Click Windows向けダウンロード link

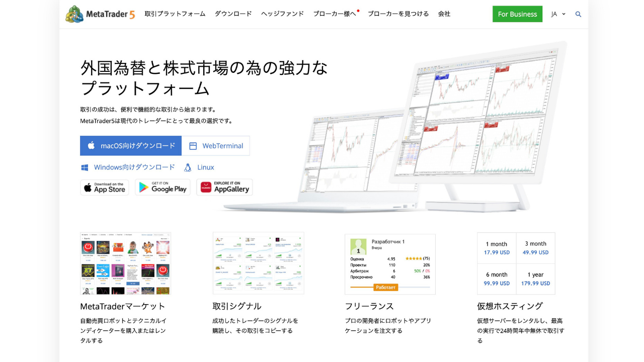[x=128, y=167]
